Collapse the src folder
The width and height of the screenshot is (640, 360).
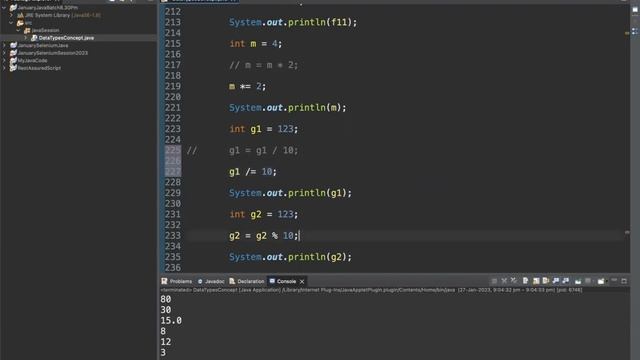pos(11,23)
